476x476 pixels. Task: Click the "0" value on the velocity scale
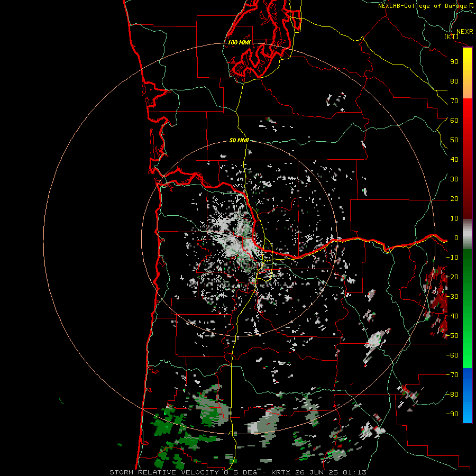[x=456, y=238]
